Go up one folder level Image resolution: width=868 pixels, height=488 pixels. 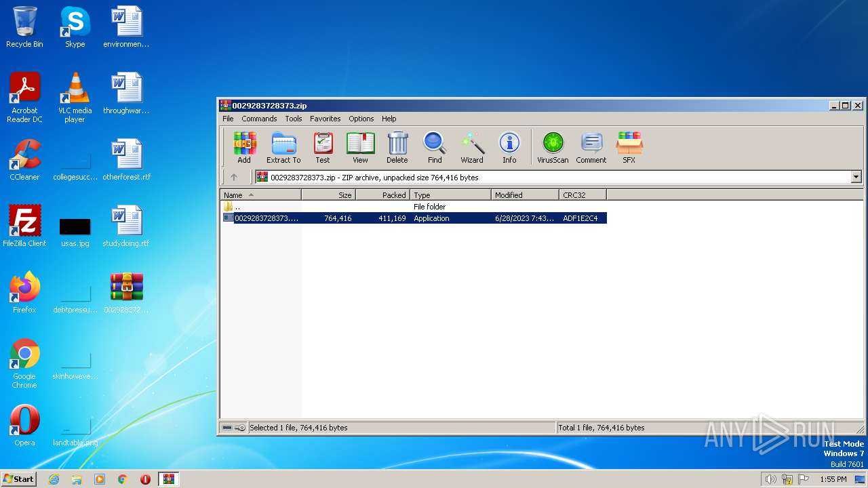pos(234,177)
